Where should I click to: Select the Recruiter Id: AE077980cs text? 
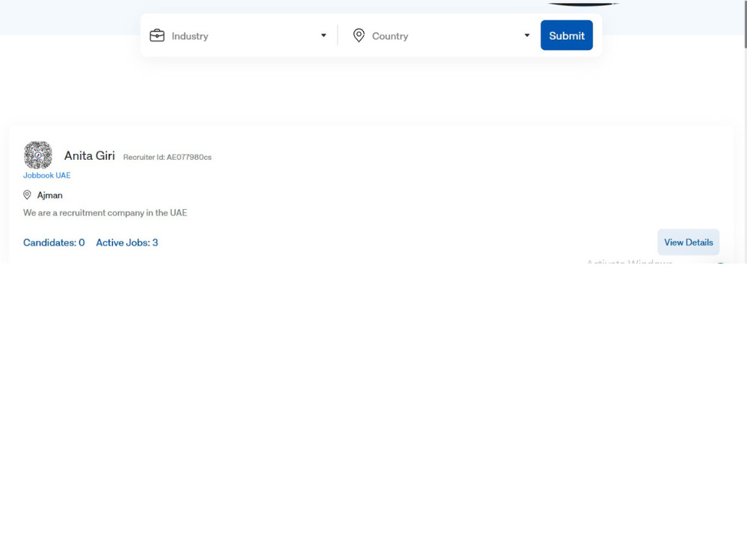click(x=167, y=157)
